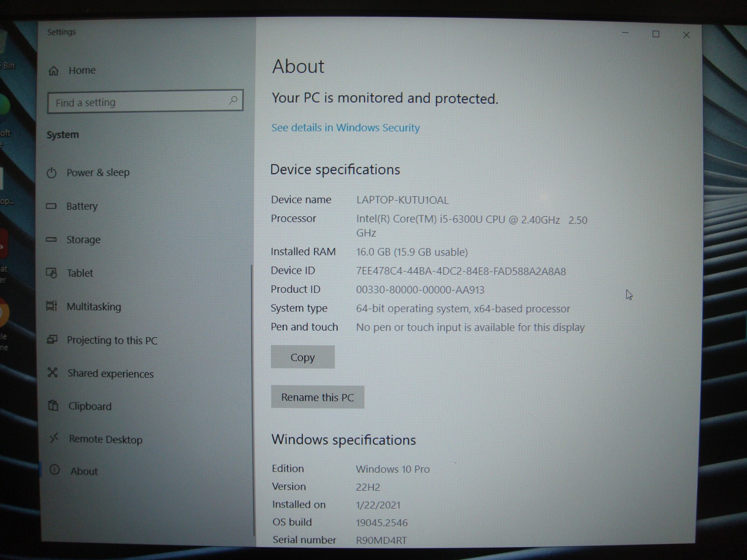
Task: Click the OS build 19045.2546 value
Action: [x=382, y=523]
